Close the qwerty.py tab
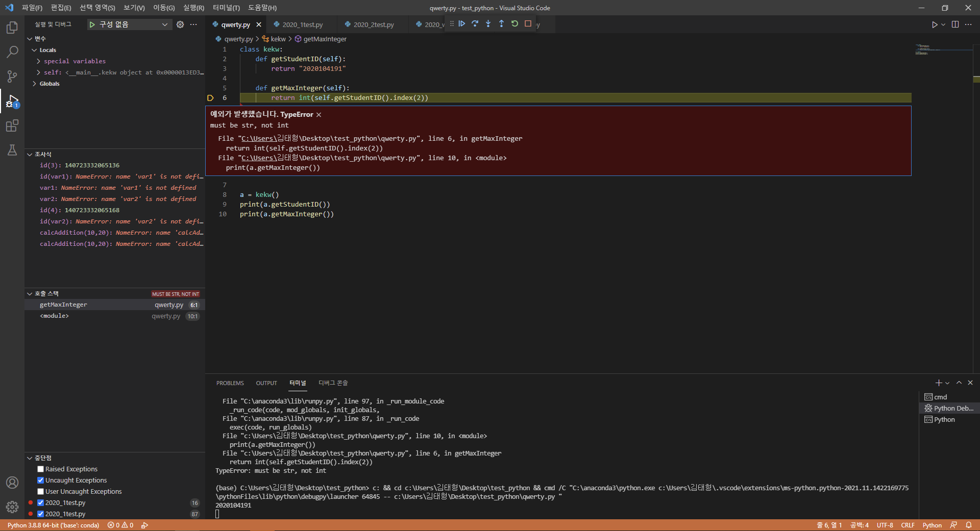This screenshot has width=980, height=531. (x=259, y=24)
